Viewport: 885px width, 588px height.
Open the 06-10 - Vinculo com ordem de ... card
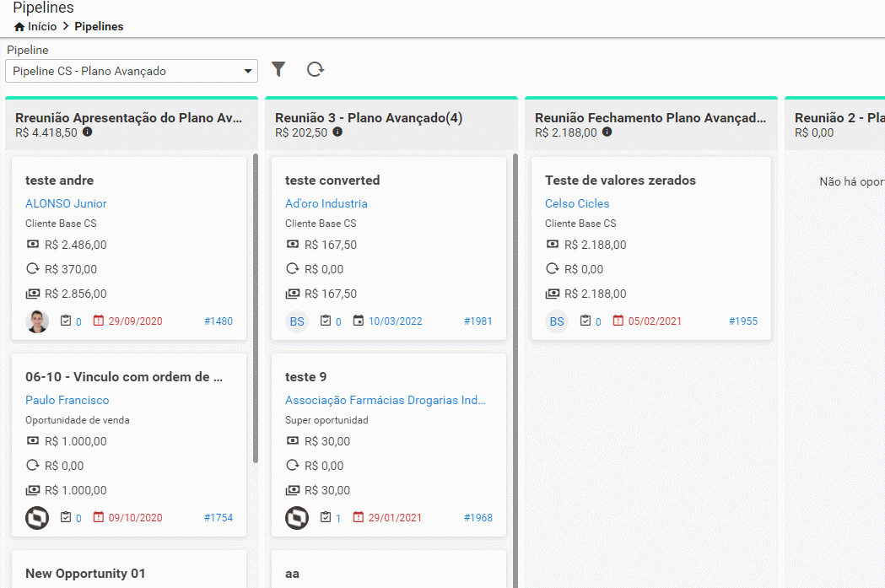pos(124,377)
